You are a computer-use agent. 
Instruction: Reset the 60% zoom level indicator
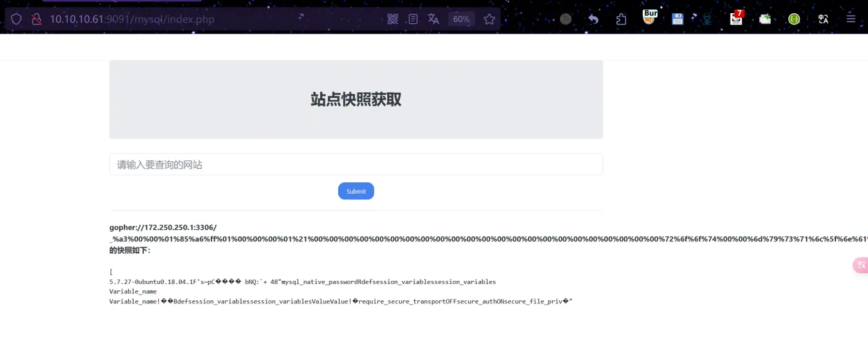[x=461, y=19]
